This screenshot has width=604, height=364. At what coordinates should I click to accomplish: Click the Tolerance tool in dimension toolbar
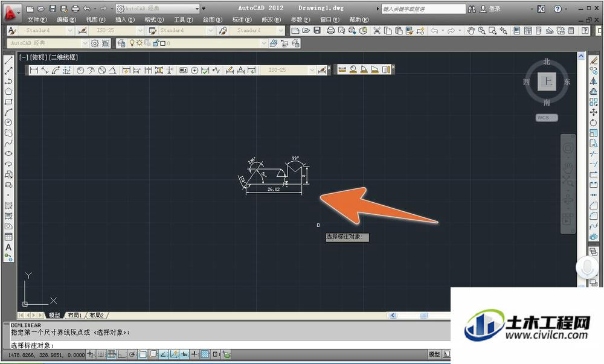click(184, 70)
